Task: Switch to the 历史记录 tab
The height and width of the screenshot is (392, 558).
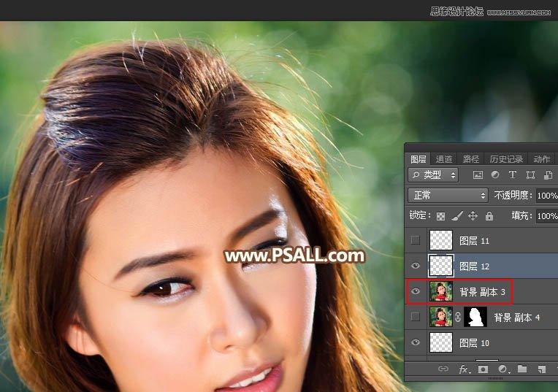Action: point(506,159)
